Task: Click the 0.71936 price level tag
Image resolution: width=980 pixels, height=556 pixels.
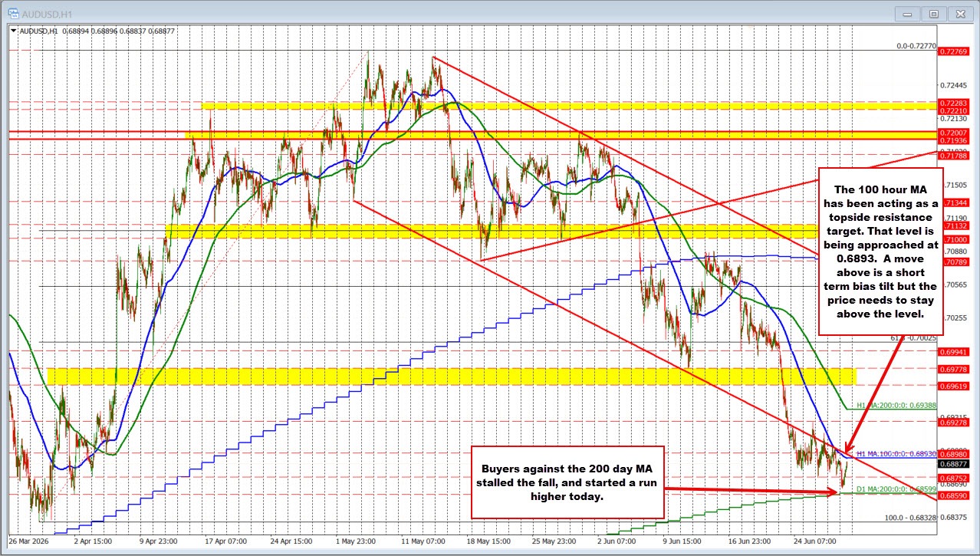Action: 955,141
